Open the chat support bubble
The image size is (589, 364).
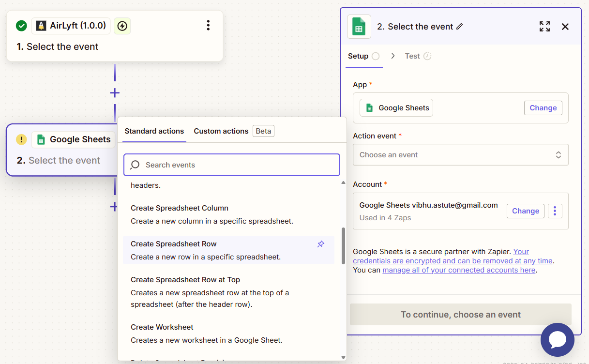point(558,340)
